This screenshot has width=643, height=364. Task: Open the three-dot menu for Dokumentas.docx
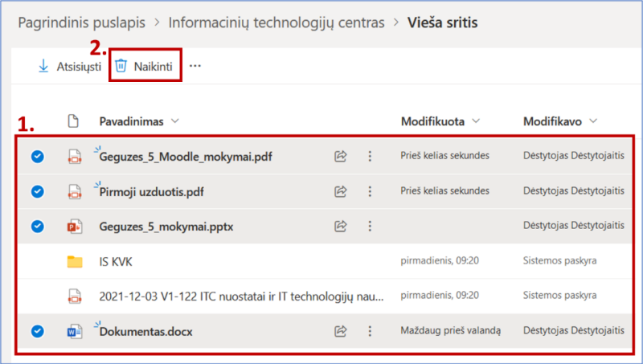[370, 330]
